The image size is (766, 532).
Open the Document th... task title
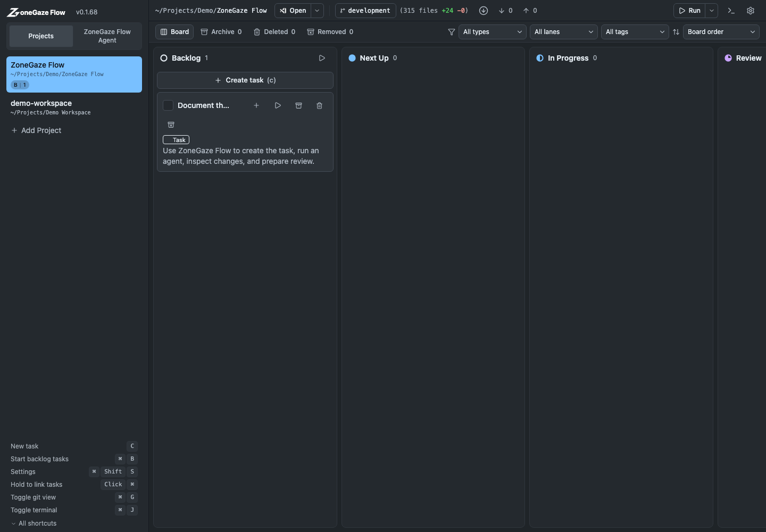point(203,105)
